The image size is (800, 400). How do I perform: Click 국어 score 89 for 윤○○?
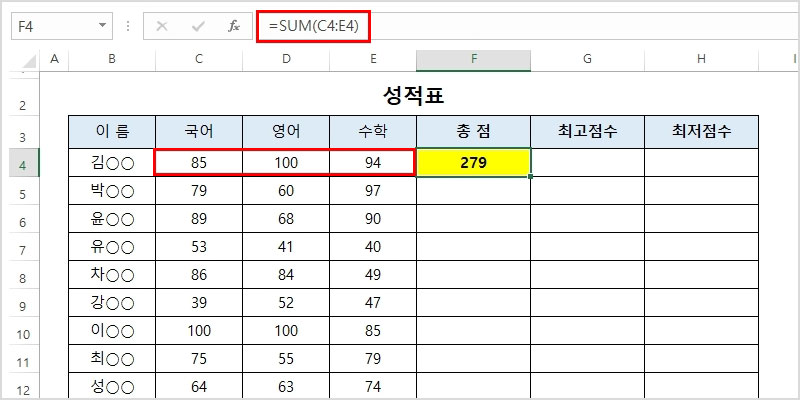199,219
